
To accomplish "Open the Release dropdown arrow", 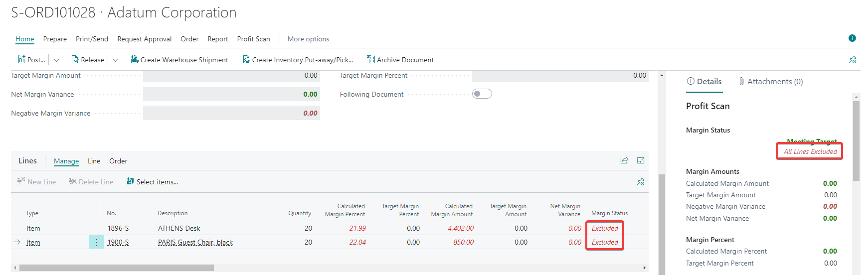I will pyautogui.click(x=116, y=60).
